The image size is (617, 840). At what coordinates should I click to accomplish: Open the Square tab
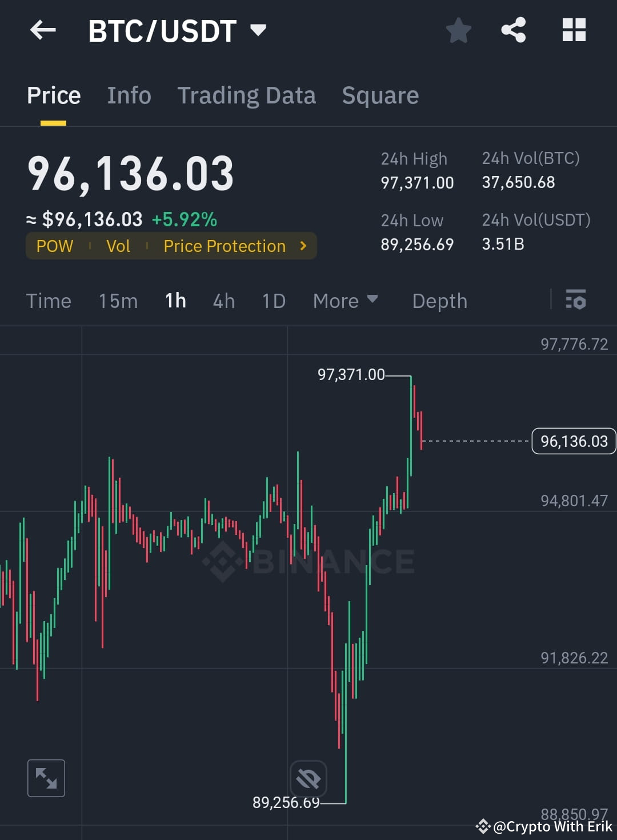pos(380,95)
